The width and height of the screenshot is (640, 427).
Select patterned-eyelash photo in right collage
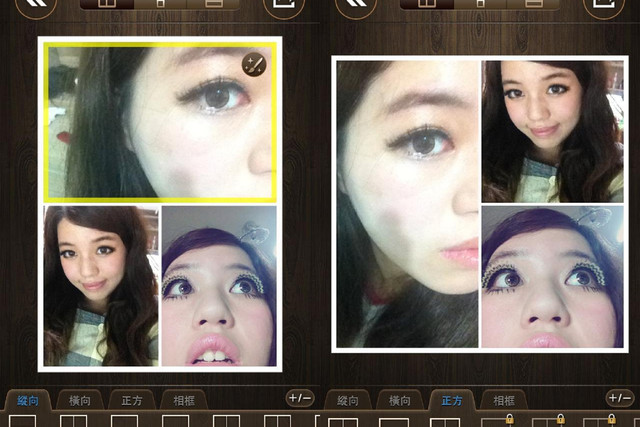tap(553, 277)
